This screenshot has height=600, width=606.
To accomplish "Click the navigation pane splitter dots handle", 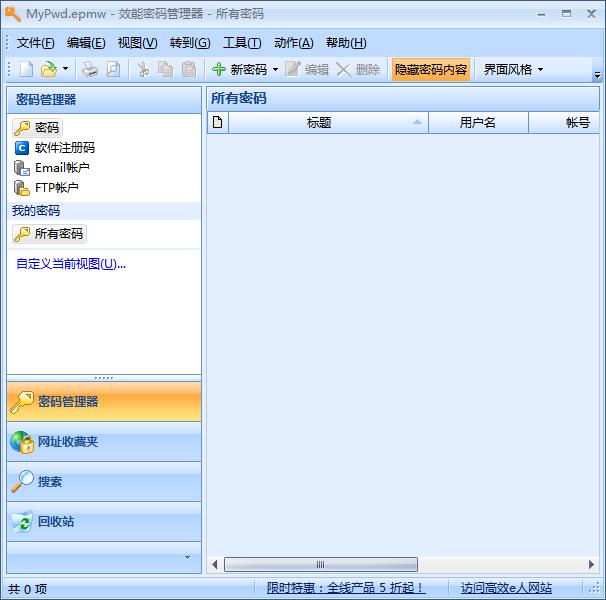I will pos(104,378).
